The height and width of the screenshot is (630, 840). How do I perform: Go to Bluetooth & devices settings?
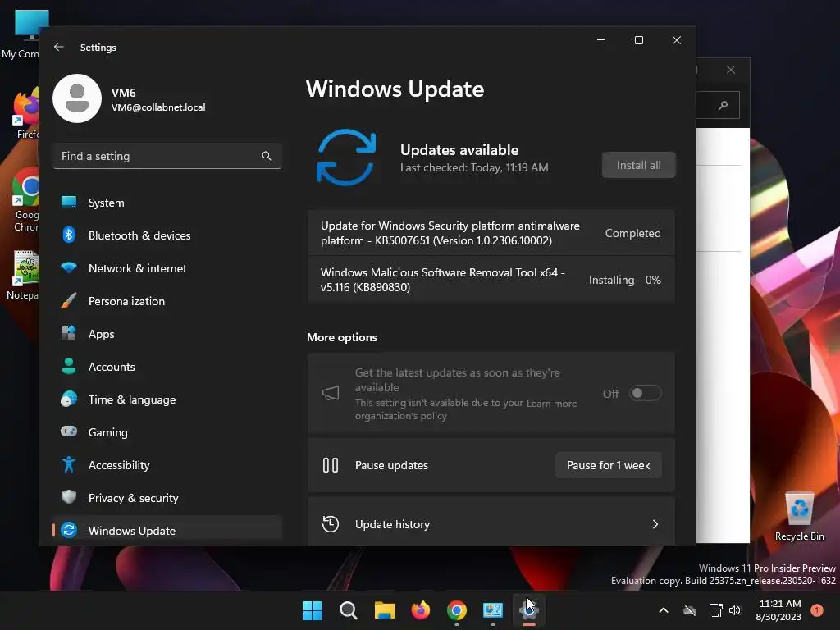(167, 235)
